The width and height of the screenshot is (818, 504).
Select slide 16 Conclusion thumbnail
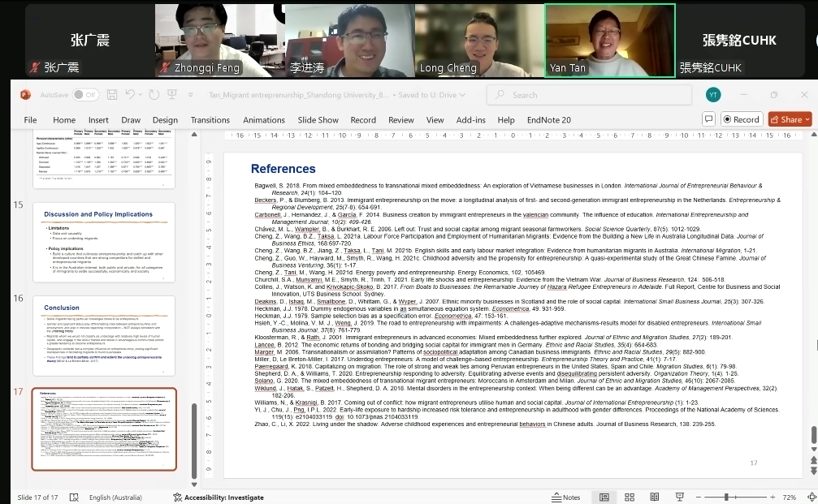coord(104,337)
